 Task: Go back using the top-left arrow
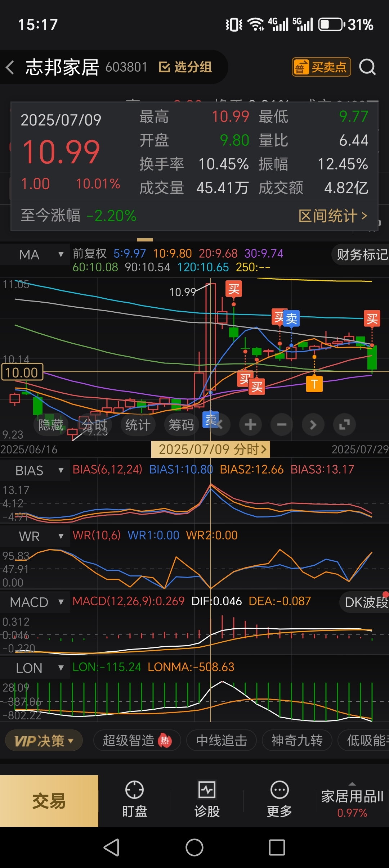click(10, 67)
